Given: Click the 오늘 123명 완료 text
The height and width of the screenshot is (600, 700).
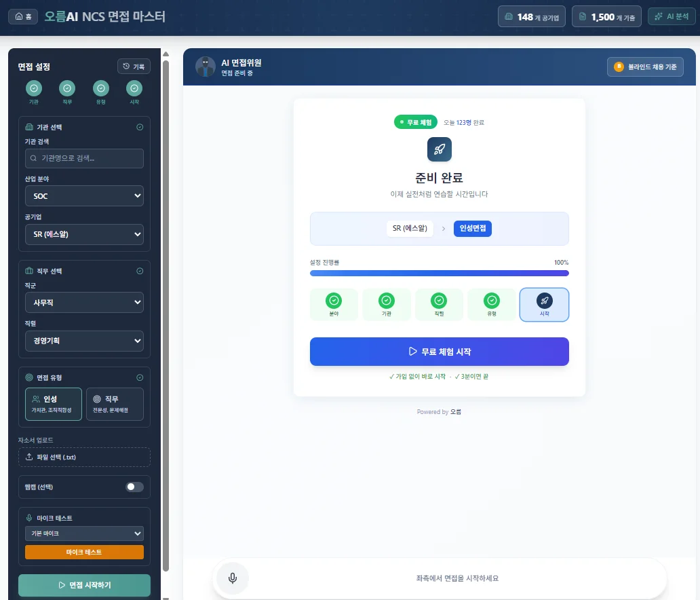Looking at the screenshot, I should [464, 122].
